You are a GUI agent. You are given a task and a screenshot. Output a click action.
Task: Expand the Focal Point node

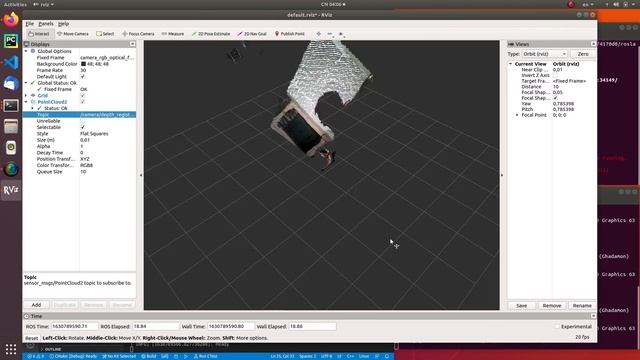click(517, 115)
